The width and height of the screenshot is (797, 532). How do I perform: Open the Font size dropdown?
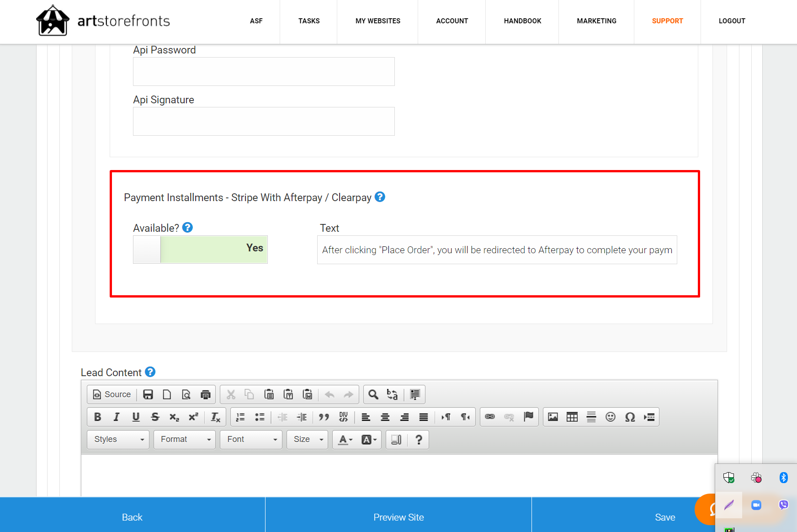pyautogui.click(x=307, y=440)
